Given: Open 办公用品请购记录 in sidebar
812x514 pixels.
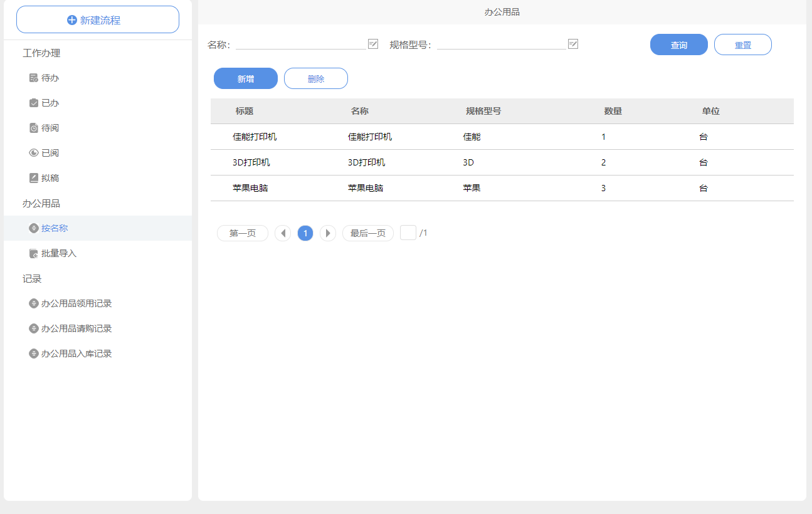Looking at the screenshot, I should pyautogui.click(x=76, y=328).
